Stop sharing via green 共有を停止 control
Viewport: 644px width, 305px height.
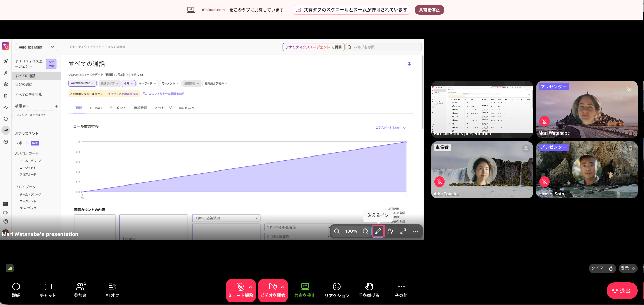(x=305, y=290)
